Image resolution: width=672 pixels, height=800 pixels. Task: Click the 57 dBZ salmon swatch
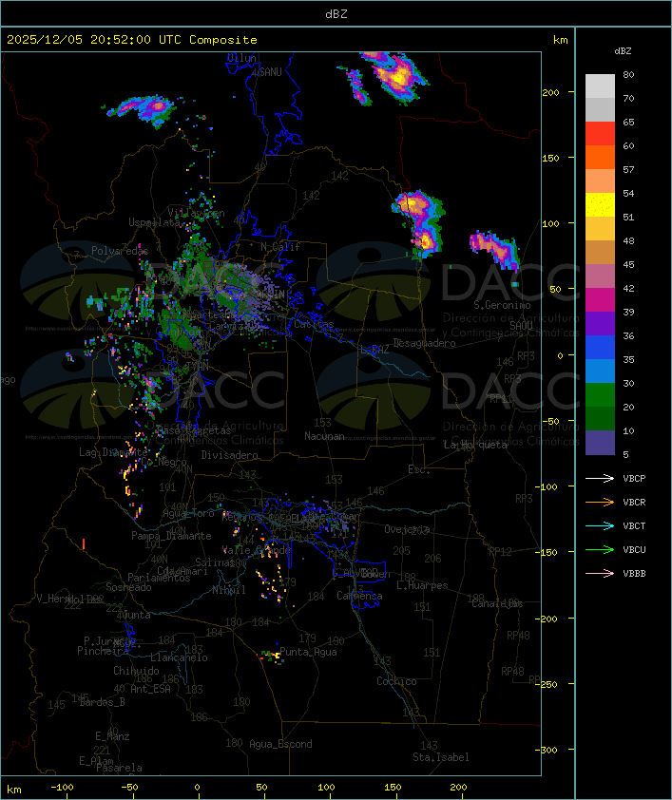coord(600,181)
